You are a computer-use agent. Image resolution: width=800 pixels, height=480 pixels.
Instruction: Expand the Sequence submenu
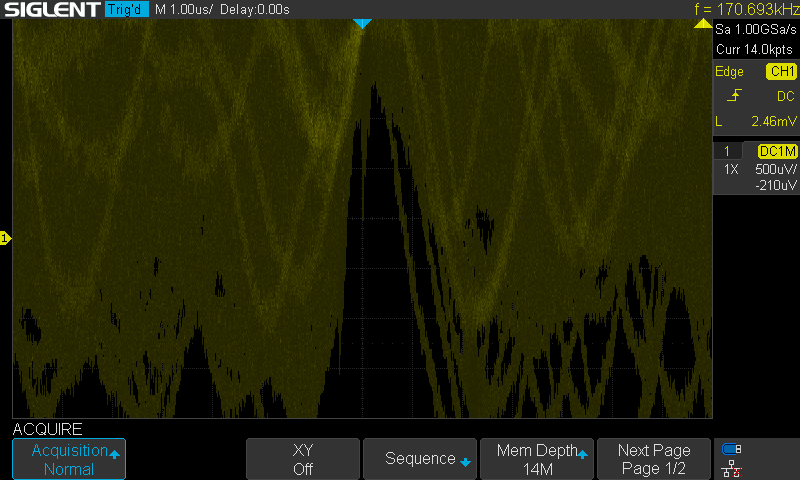[x=420, y=459]
